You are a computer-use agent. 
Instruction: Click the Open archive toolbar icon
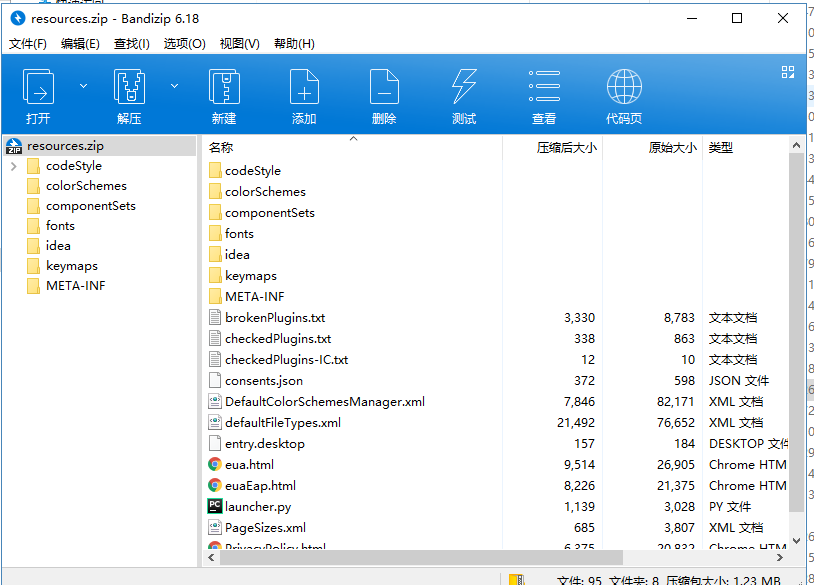[x=38, y=86]
